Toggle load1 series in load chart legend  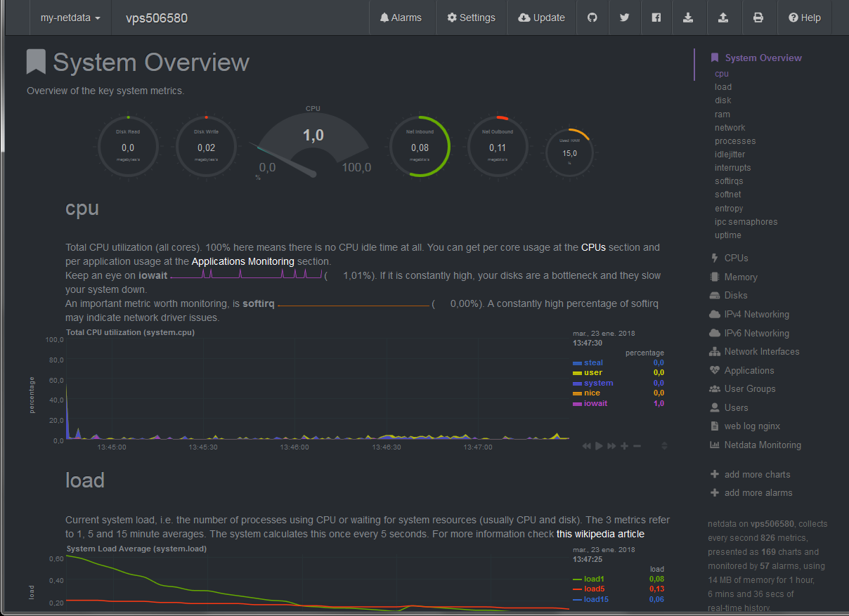point(594,579)
